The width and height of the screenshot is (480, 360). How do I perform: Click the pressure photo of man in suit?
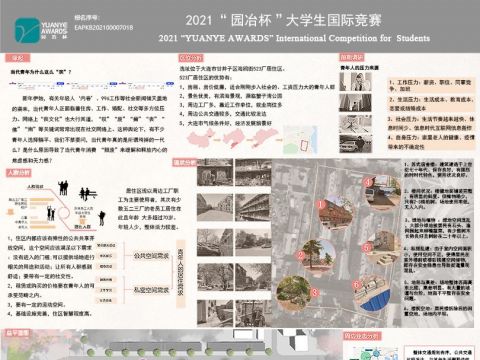(x=355, y=82)
